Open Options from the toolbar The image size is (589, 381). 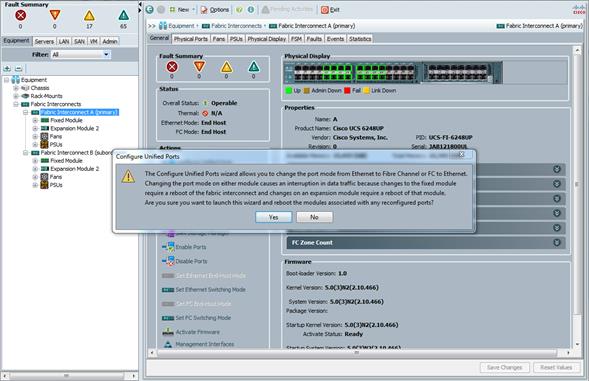(215, 10)
